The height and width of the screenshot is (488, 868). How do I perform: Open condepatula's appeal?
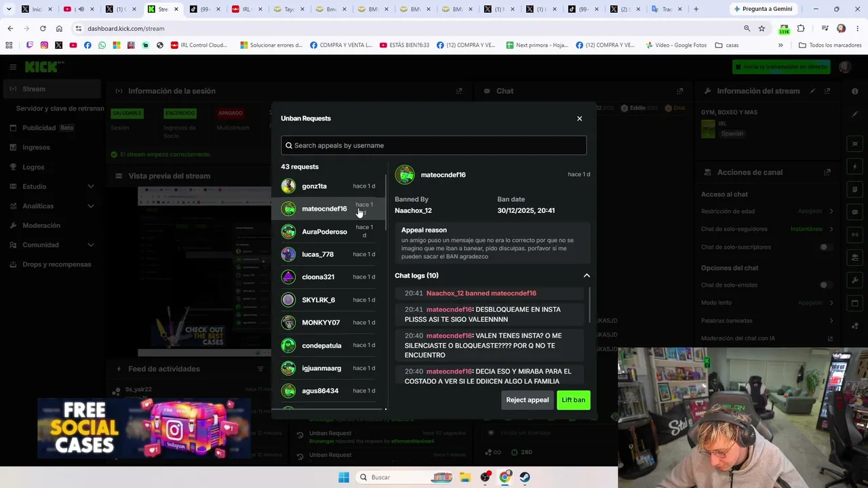coord(329,345)
